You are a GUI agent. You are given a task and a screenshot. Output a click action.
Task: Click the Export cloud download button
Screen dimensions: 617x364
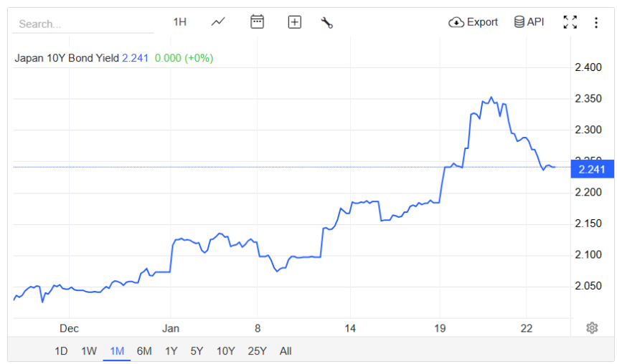tap(473, 22)
